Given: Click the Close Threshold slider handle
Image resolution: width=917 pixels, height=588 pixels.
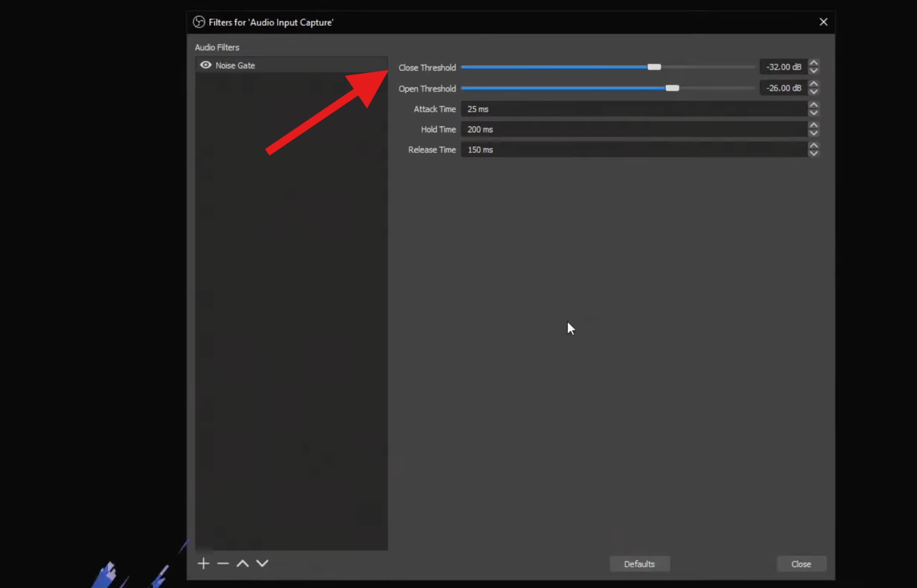Looking at the screenshot, I should tap(654, 67).
